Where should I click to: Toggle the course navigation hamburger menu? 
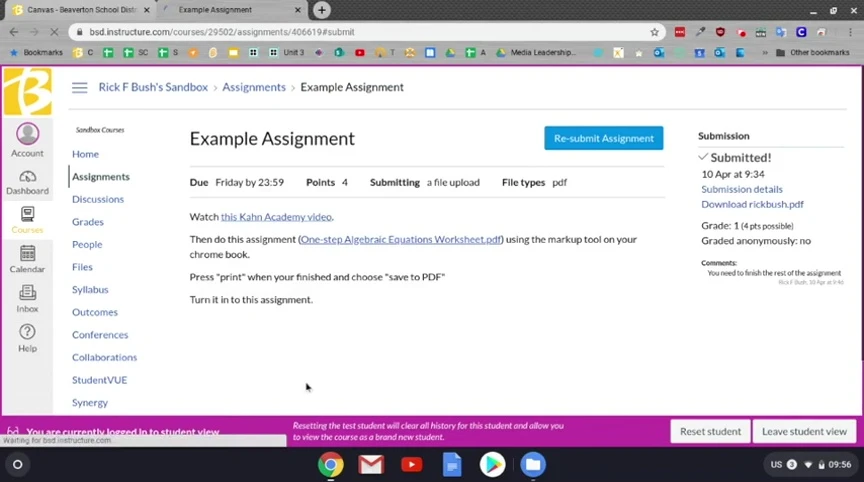click(79, 87)
